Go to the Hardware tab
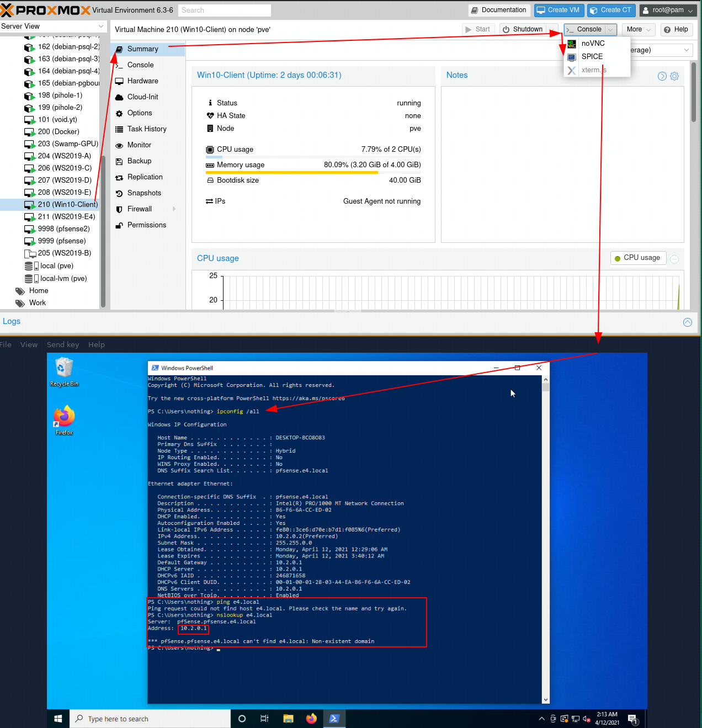702x728 pixels. coord(148,81)
